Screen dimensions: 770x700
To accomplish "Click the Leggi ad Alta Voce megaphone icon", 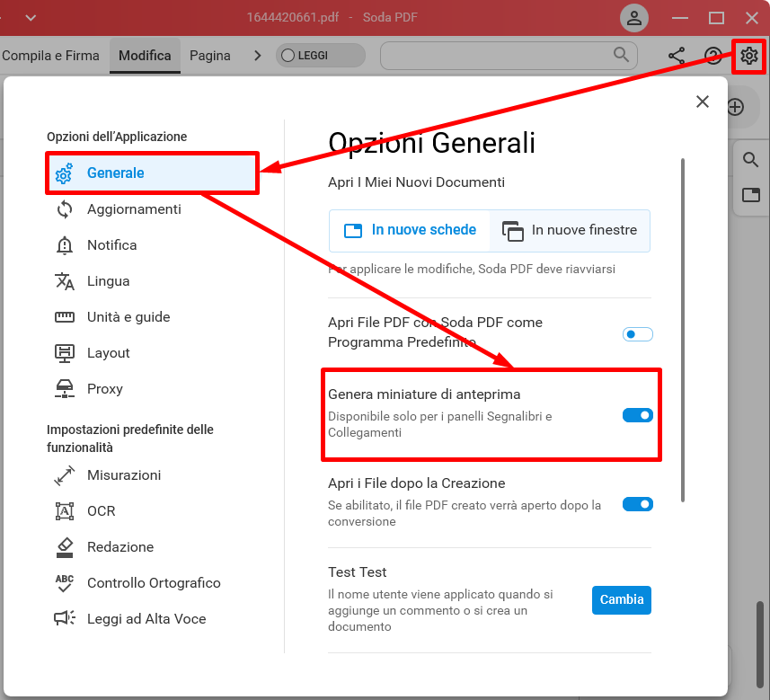I will point(65,618).
